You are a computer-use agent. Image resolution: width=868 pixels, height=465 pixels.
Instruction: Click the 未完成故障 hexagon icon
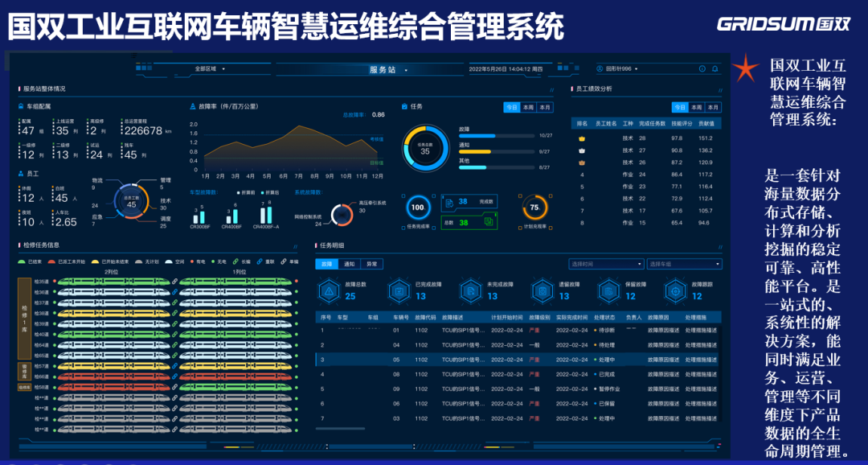click(x=470, y=290)
